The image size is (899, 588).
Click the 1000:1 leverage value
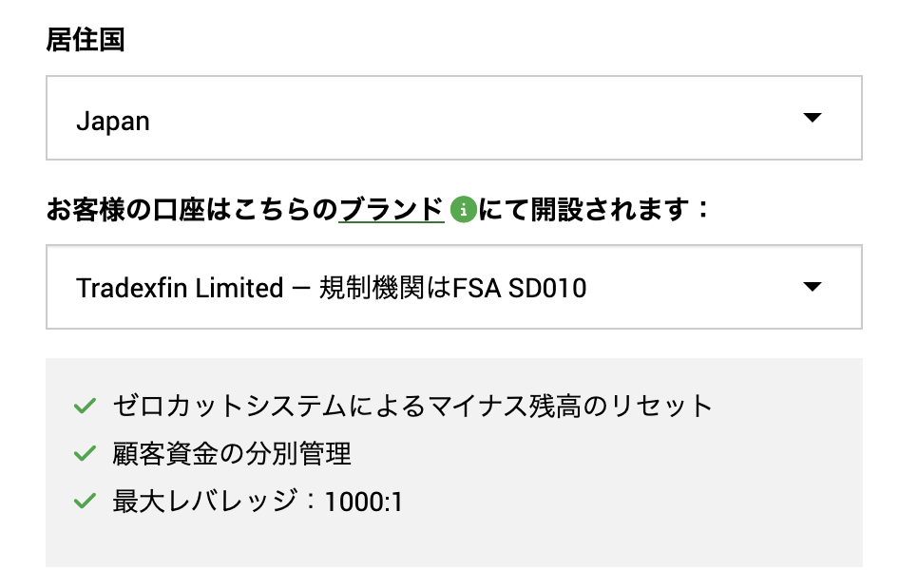coord(364,502)
